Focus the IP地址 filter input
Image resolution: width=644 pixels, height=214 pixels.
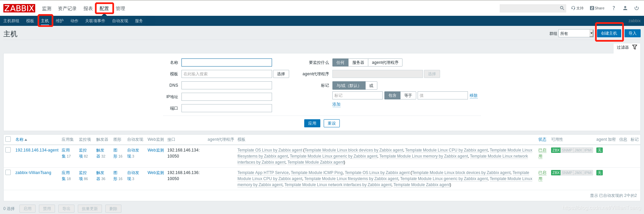pos(227,97)
